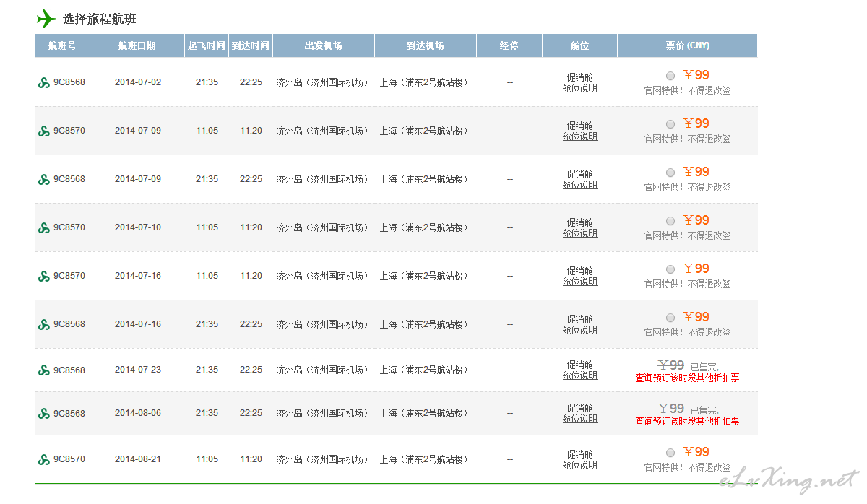Click airline logo for 9C8568 on 2014-07-23
Viewport: 867px width, 504px height.
44,370
